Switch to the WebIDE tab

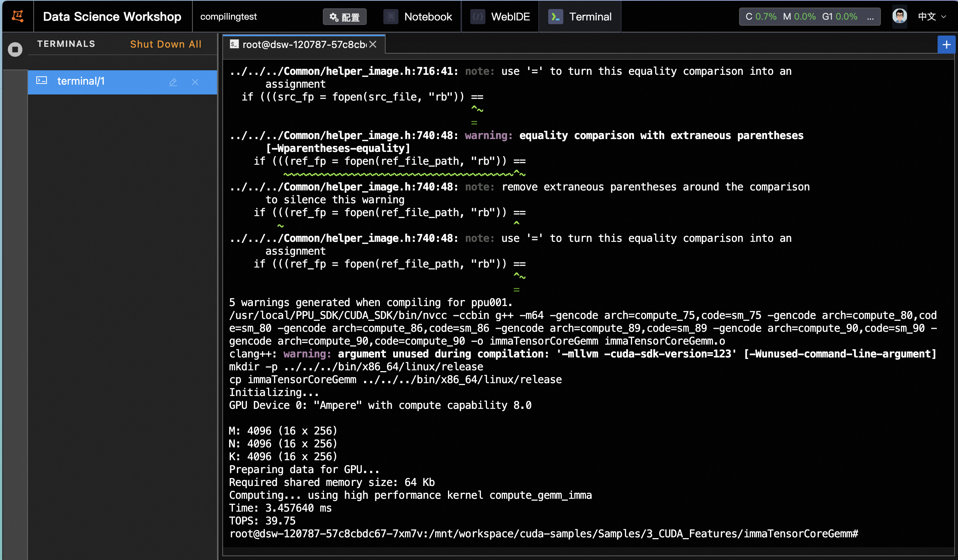(x=510, y=17)
